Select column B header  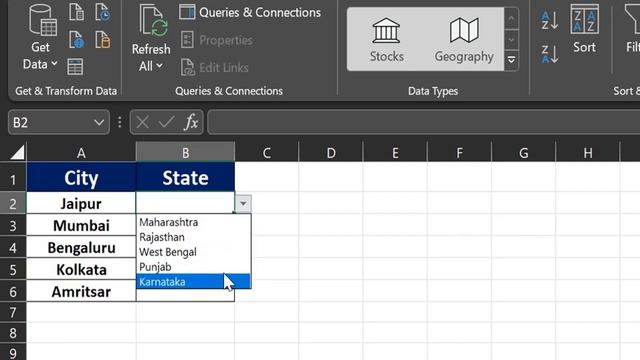pyautogui.click(x=185, y=153)
